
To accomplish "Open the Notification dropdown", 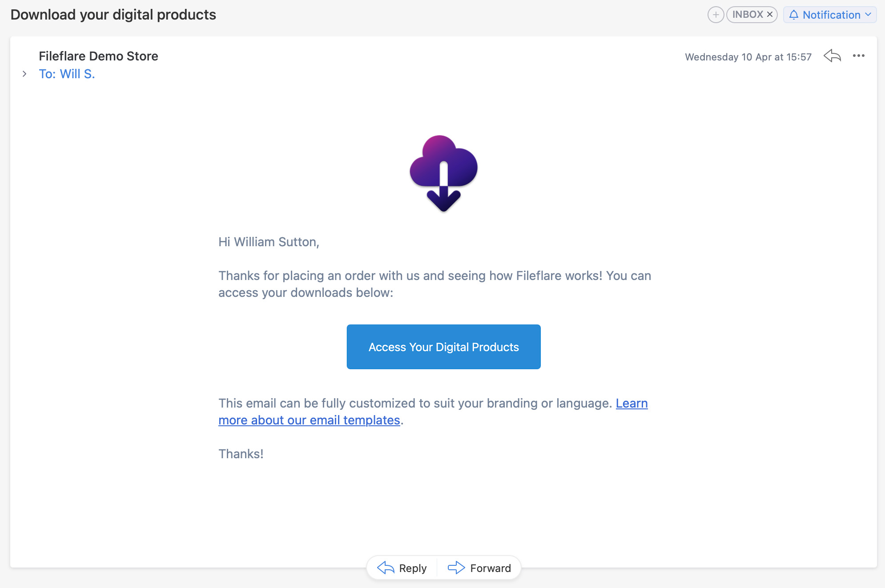I will pyautogui.click(x=830, y=15).
